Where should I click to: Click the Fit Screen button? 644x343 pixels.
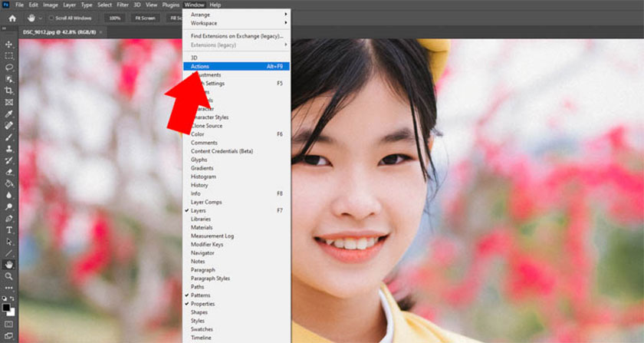pyautogui.click(x=145, y=18)
